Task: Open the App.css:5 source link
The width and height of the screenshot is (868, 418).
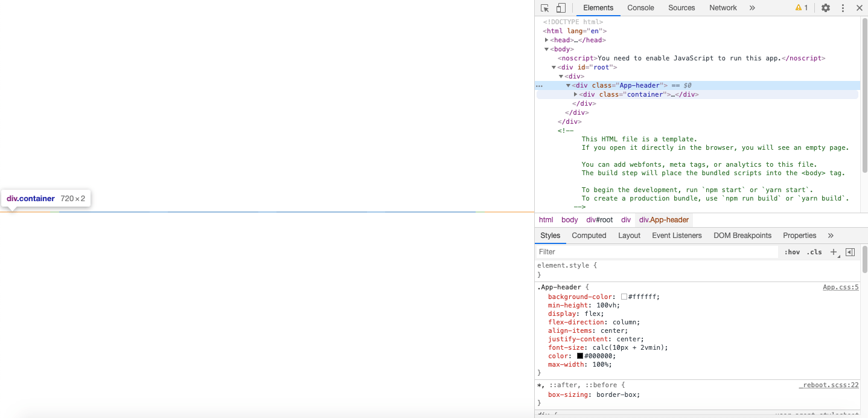Action: pyautogui.click(x=840, y=288)
